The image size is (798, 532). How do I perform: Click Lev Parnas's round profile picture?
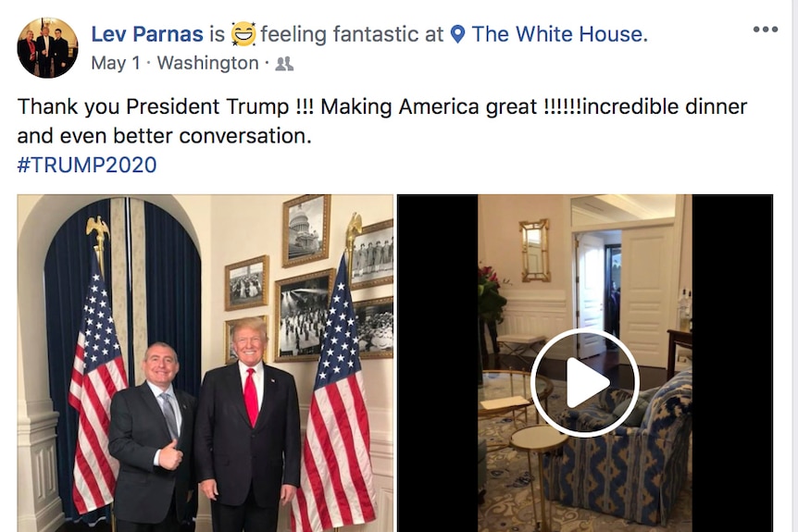tap(47, 47)
